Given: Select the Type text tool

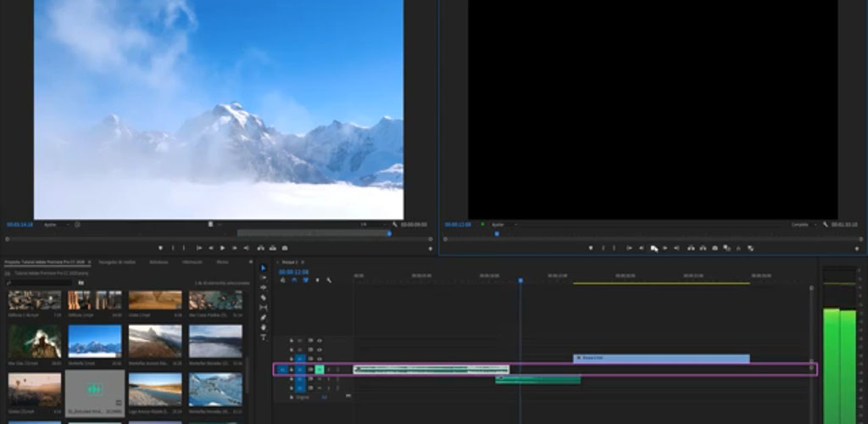Looking at the screenshot, I should 263,338.
